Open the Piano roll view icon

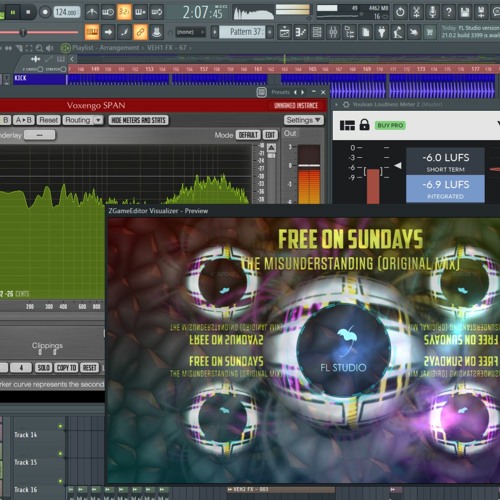301,32
